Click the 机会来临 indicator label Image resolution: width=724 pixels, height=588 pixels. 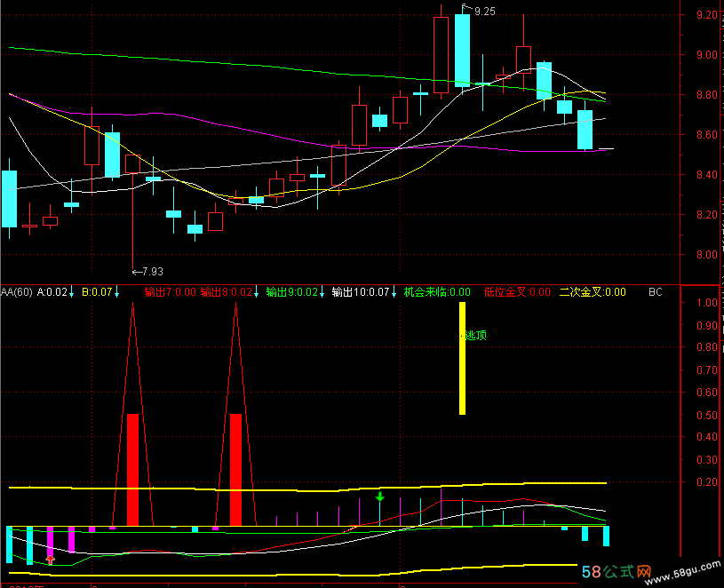click(436, 291)
